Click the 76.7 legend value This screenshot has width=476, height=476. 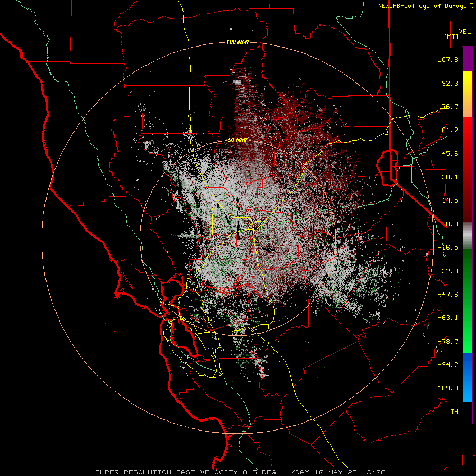(x=450, y=106)
